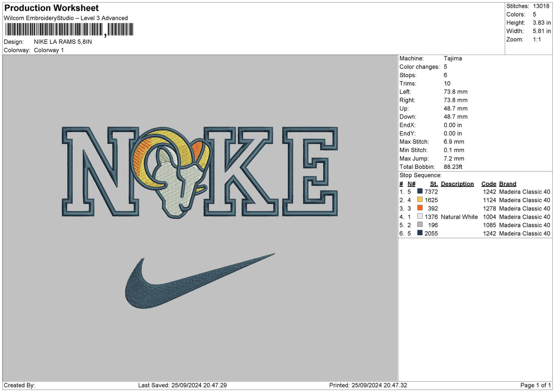Click the NIKE lettering embroidery preview

(200, 172)
